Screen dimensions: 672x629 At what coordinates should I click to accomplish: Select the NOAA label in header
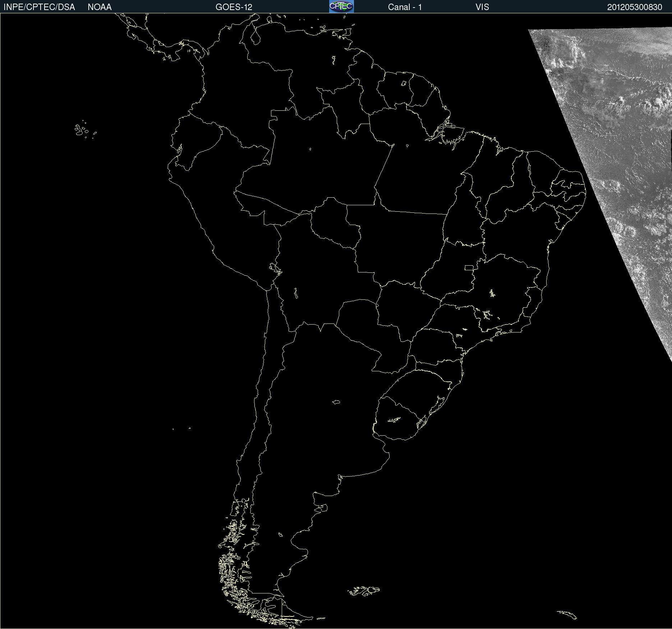coord(100,7)
